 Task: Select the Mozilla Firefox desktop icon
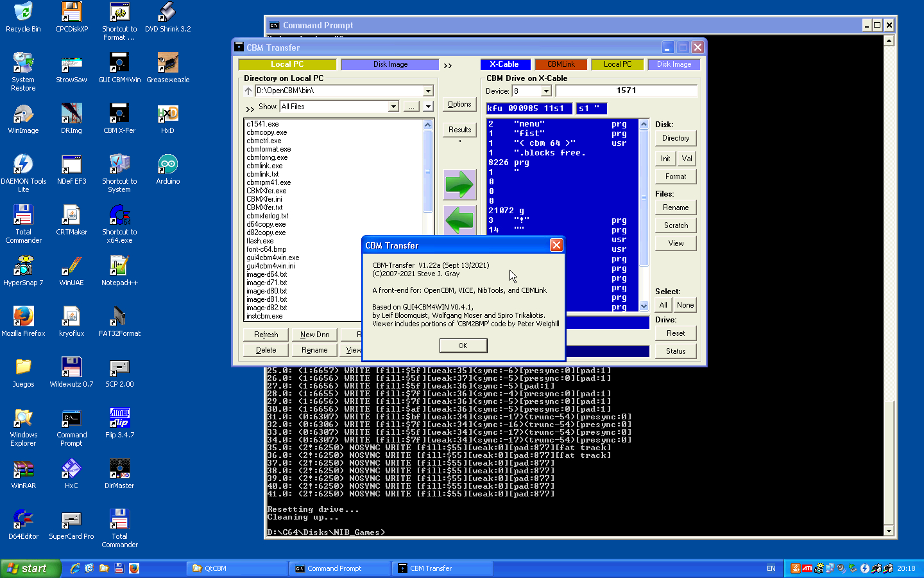tap(23, 322)
